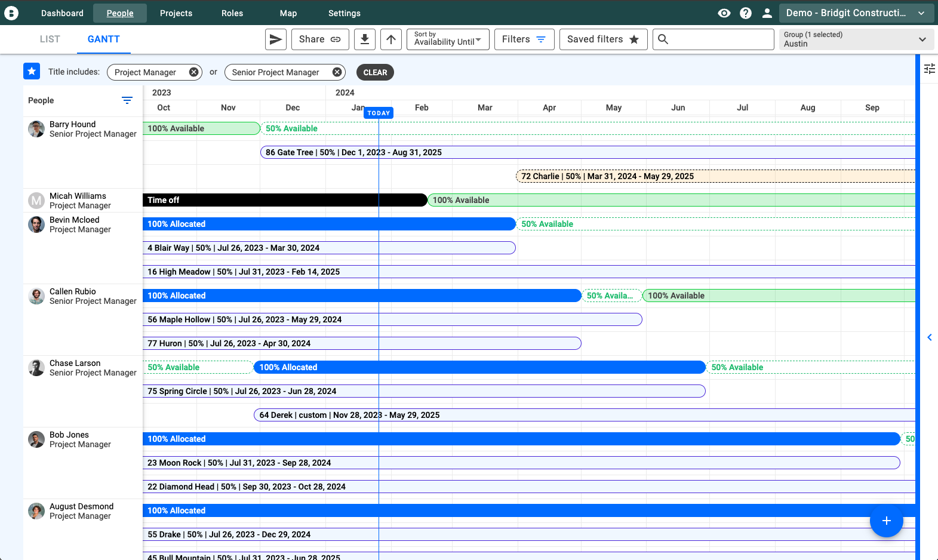Click the upload arrow icon button
The height and width of the screenshot is (560, 938).
(390, 39)
